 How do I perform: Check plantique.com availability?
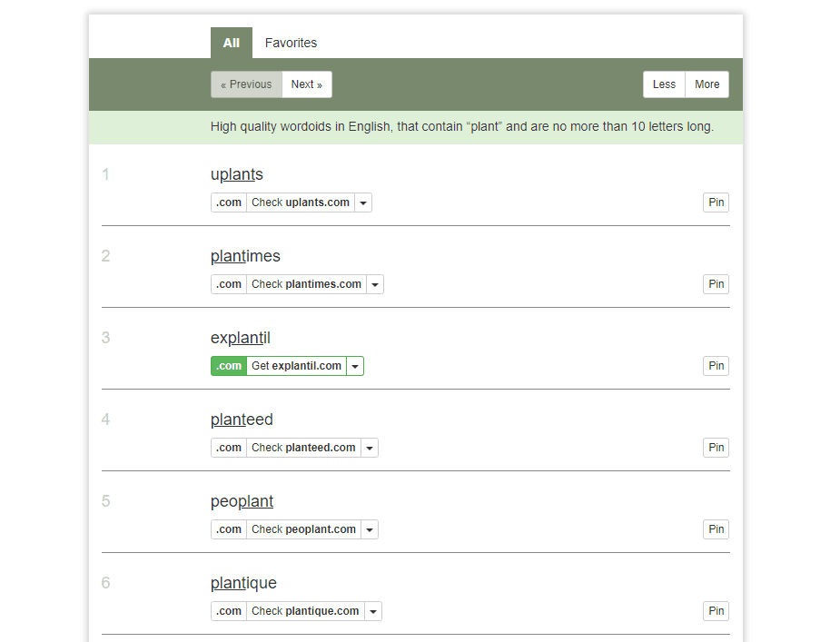(x=304, y=610)
